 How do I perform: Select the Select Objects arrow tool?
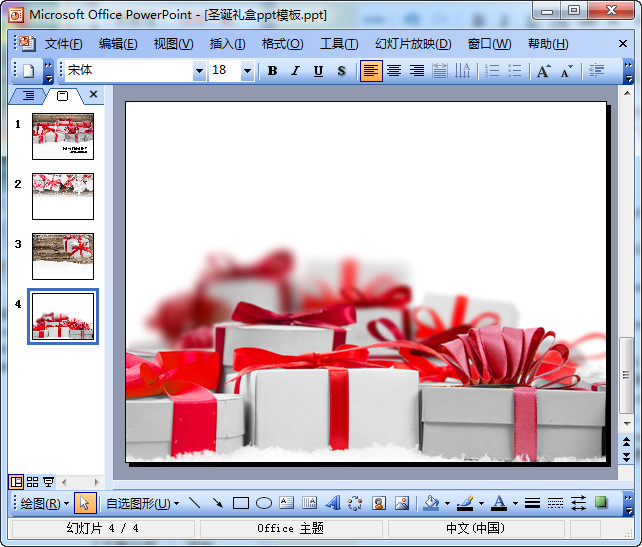click(x=85, y=503)
